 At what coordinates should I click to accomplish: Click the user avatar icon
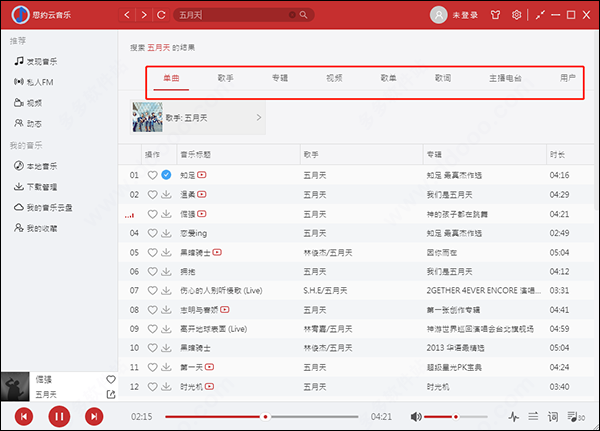pyautogui.click(x=439, y=15)
